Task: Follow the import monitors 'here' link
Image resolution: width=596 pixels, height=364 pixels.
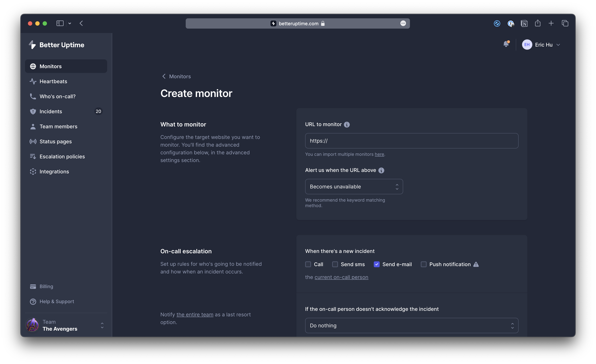Action: [x=379, y=154]
